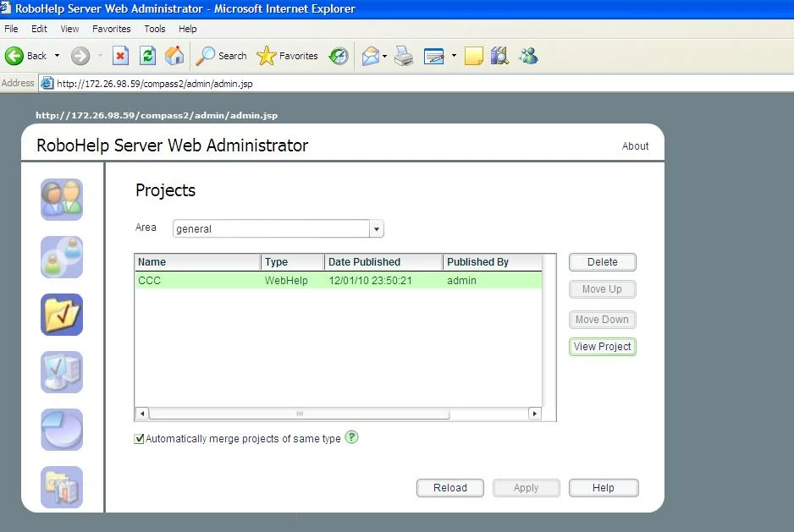The height and width of the screenshot is (532, 794).
Task: Sort by the Type column header
Action: (293, 262)
